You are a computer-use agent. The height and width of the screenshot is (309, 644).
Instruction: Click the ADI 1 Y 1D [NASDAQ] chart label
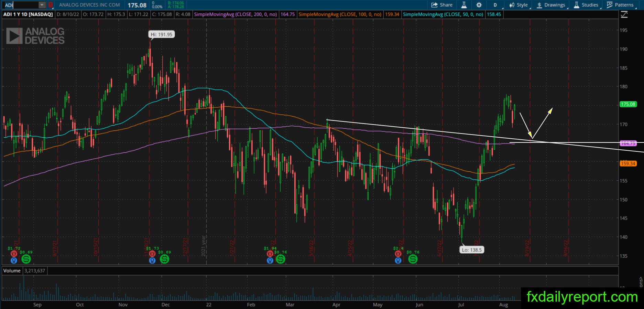pyautogui.click(x=28, y=14)
